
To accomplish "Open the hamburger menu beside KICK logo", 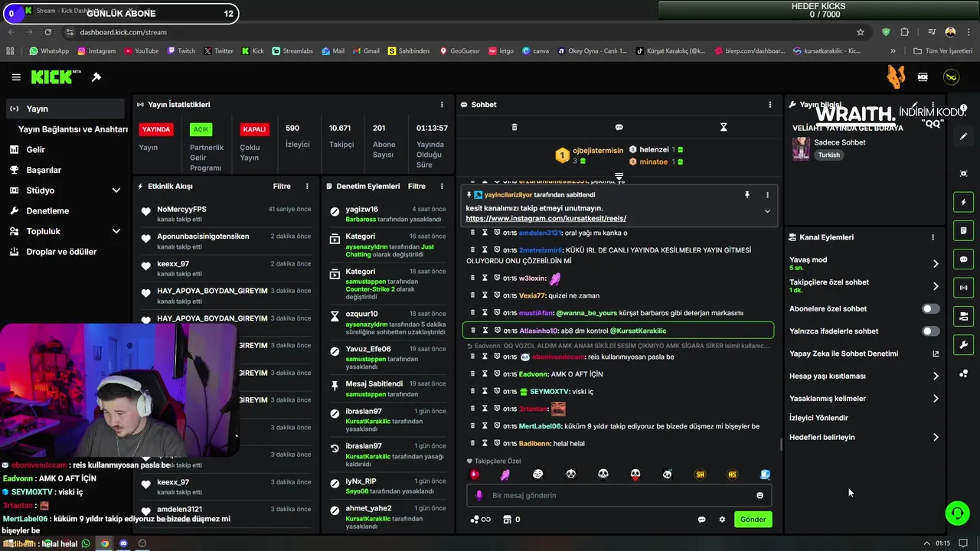I will coord(16,77).
